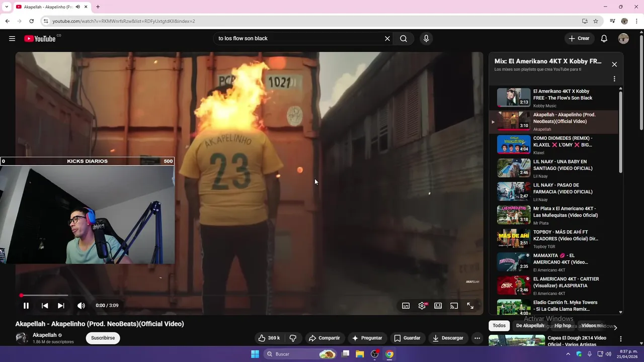Open a new browser tab
Screen dimensions: 644x362
[x=98, y=7]
